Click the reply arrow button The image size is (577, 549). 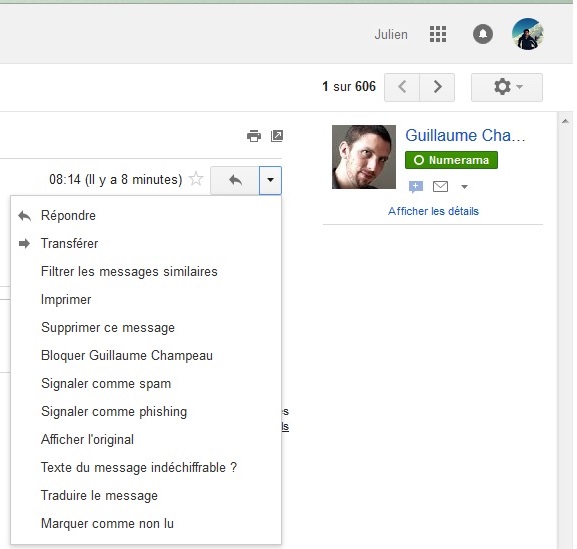click(x=235, y=180)
